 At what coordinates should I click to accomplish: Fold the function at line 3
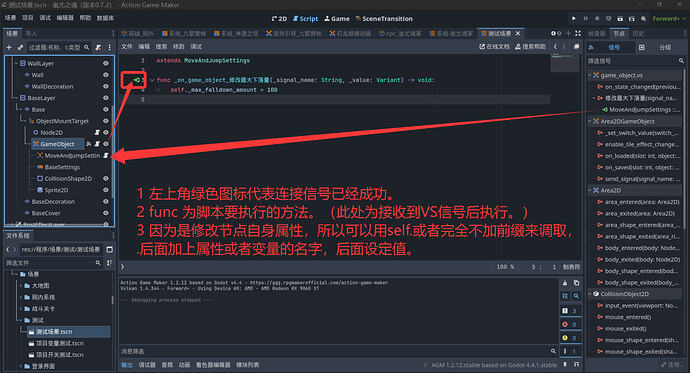pyautogui.click(x=152, y=80)
